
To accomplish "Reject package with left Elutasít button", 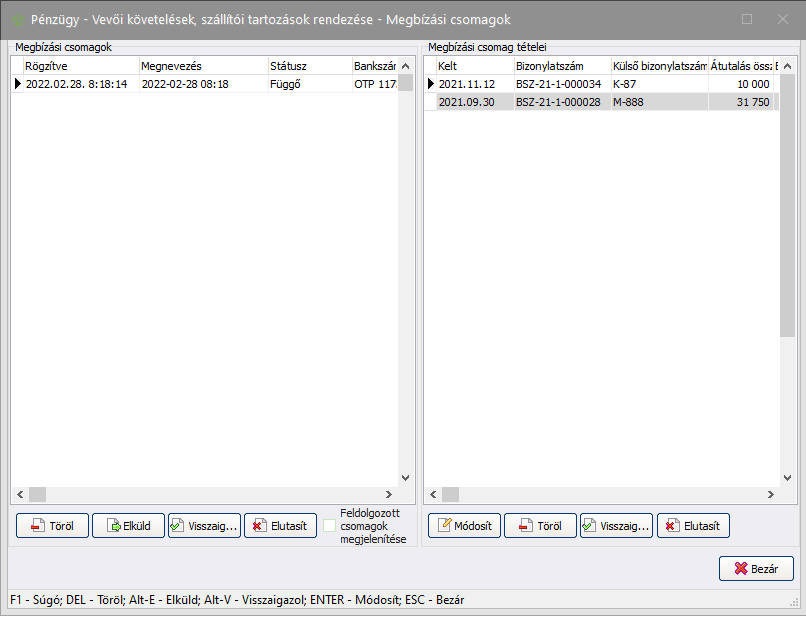I will click(x=280, y=526).
